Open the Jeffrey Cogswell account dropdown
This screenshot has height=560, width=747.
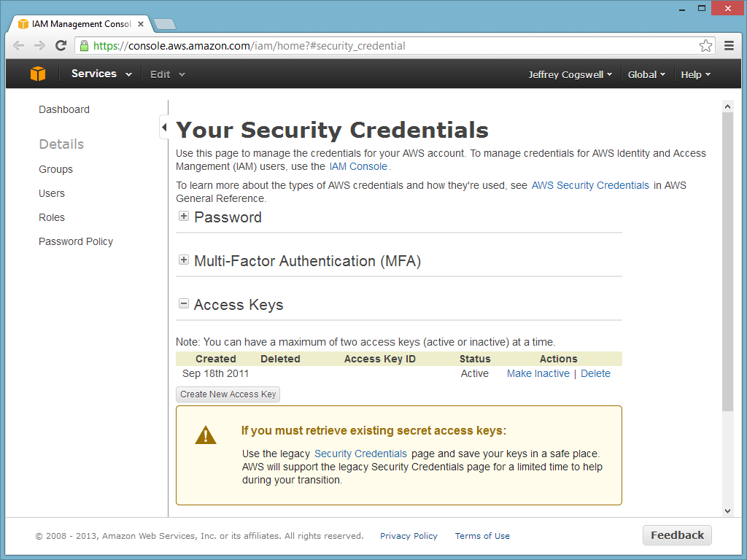pyautogui.click(x=570, y=74)
